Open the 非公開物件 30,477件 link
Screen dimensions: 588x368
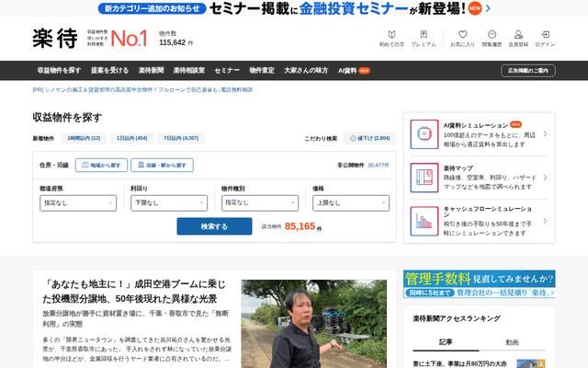click(x=363, y=166)
